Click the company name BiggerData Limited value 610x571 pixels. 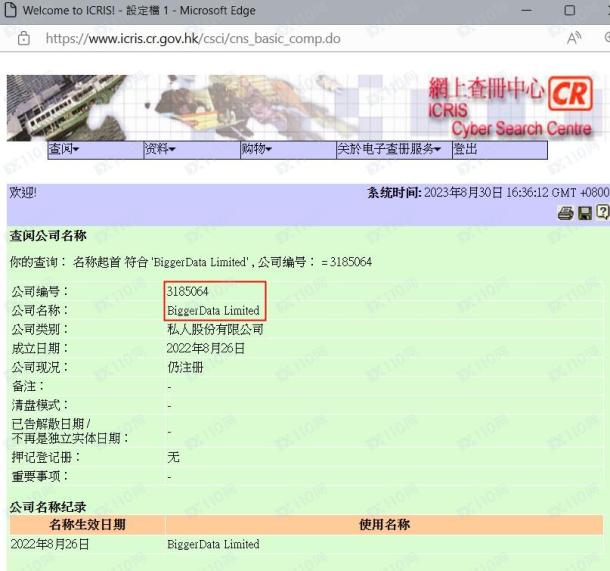pyautogui.click(x=213, y=310)
